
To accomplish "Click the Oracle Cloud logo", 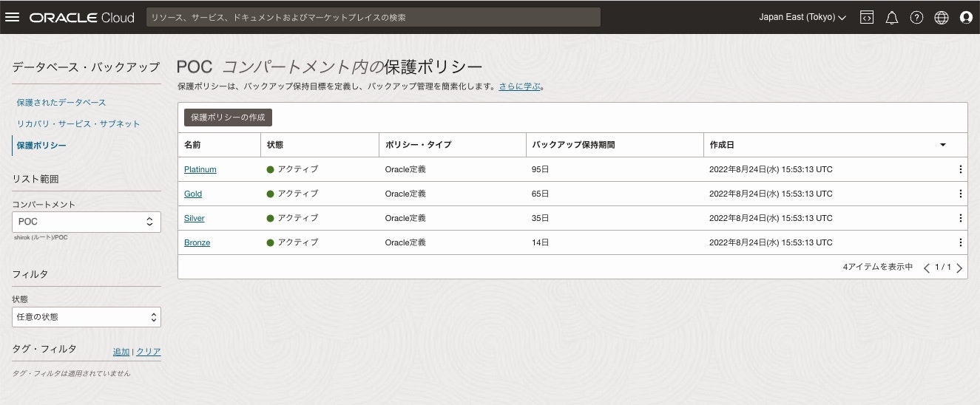I will [82, 18].
